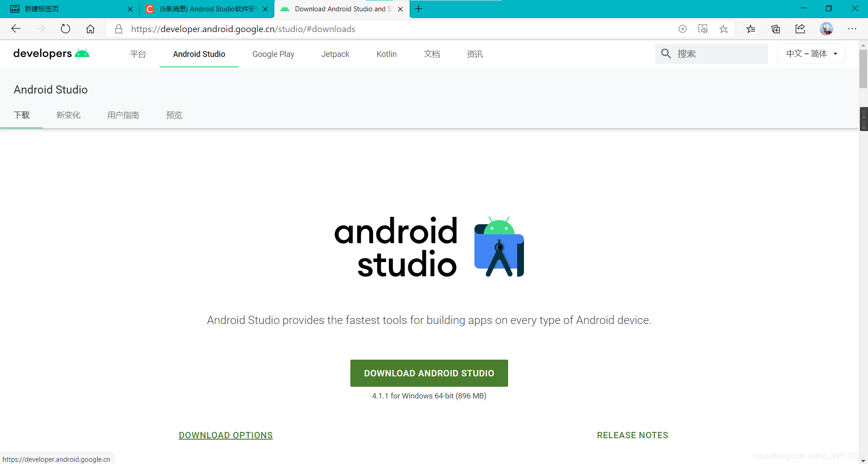Click the Android Studio logo image
The image size is (868, 464).
click(x=429, y=247)
